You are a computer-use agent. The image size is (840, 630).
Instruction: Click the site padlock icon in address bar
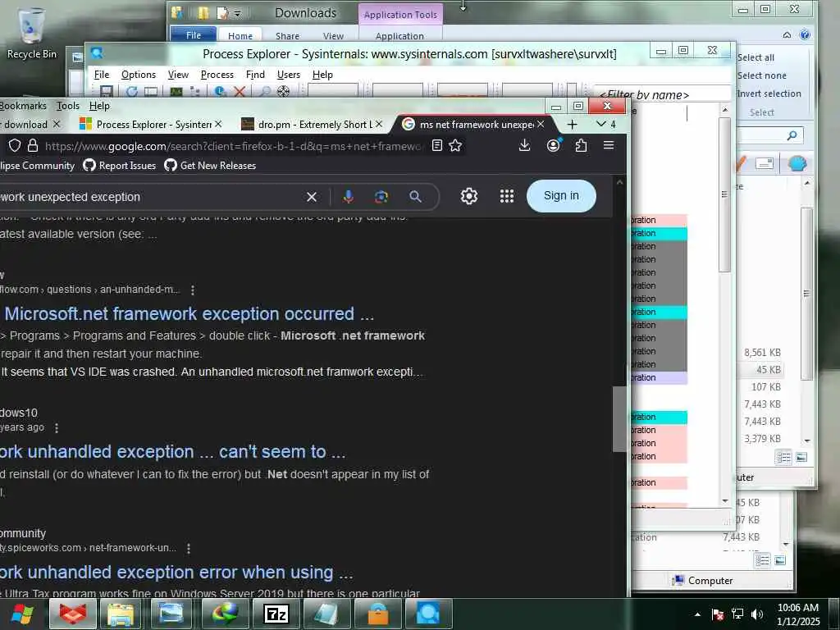click(33, 145)
